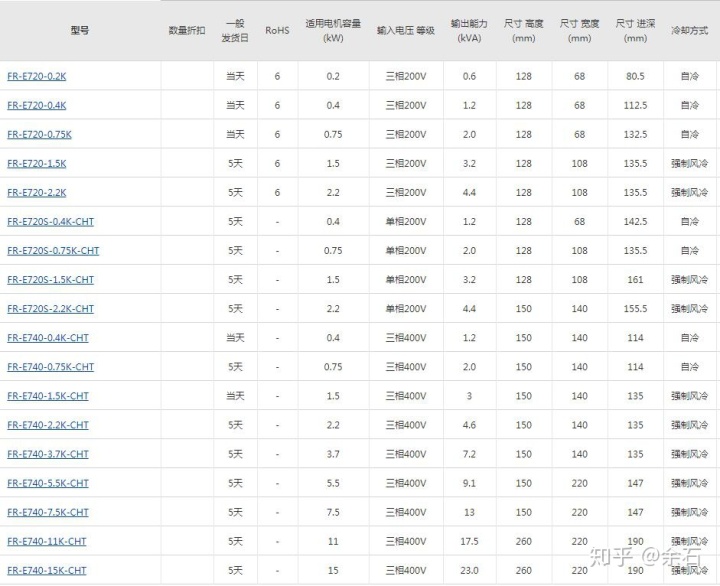Viewport: 720px width, 586px height.
Task: Select 当天 shipping cell for FR-E720-0.2K
Action: point(236,76)
